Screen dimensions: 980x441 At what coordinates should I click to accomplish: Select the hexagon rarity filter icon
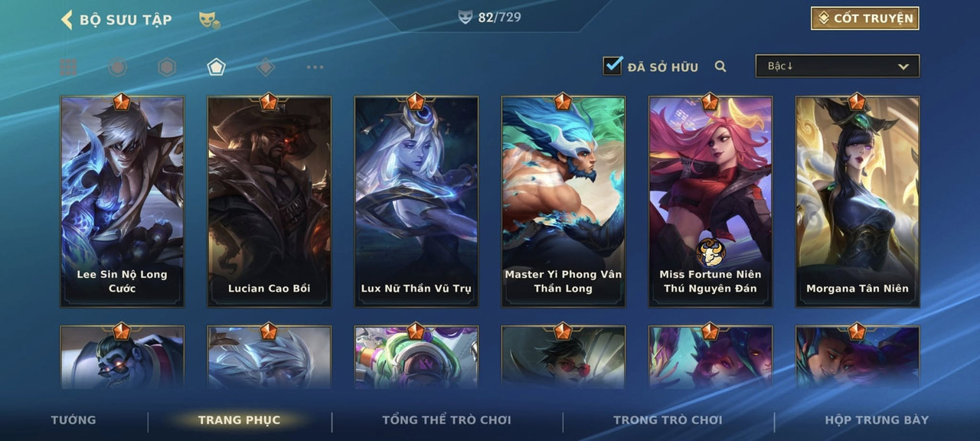click(167, 67)
